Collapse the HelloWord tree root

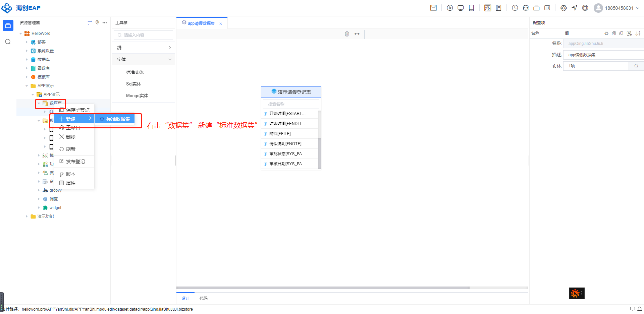point(21,34)
